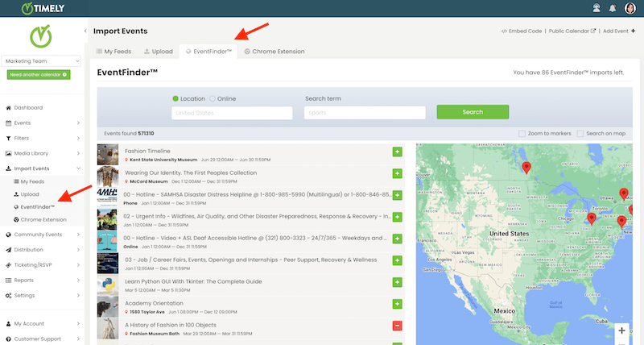Select the EventFinder tab
This screenshot has width=644, height=345.
point(208,52)
